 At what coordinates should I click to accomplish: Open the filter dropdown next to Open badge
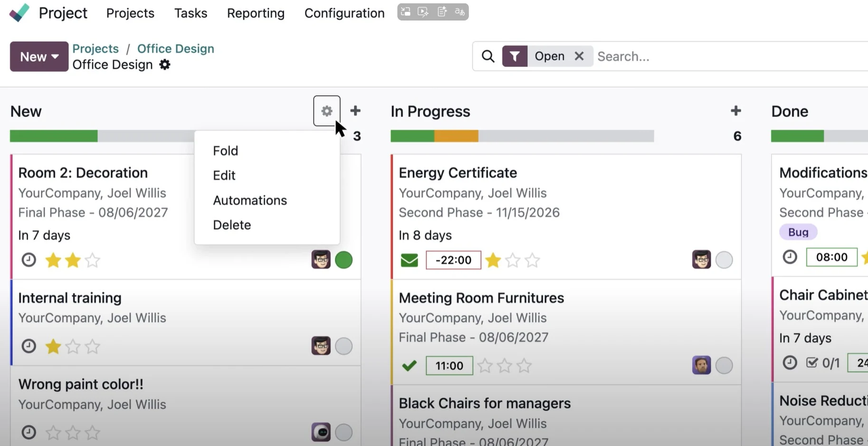515,56
